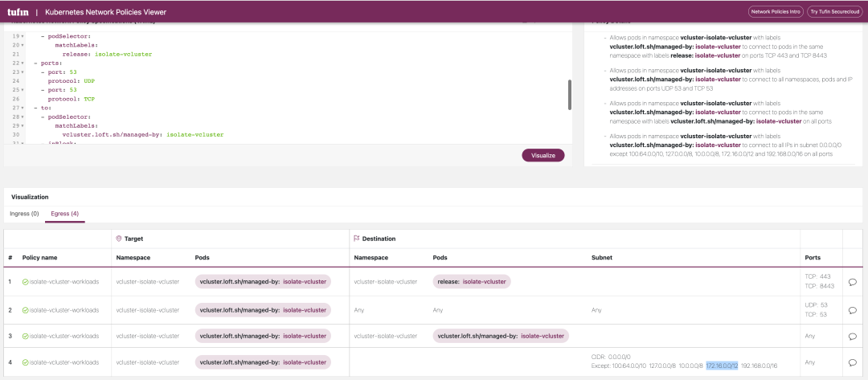Viewport: 868px width, 380px height.
Task: Click the 'Subnet' column header
Action: coord(600,258)
